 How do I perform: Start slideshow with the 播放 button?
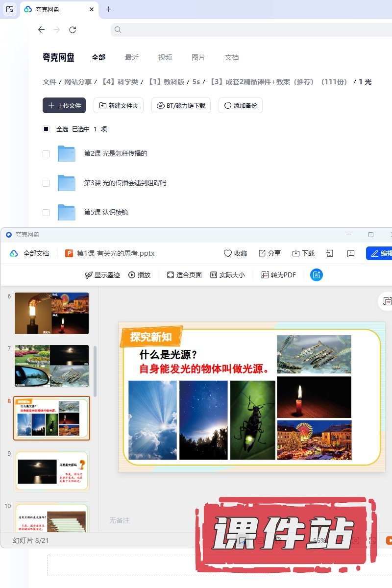(x=132, y=275)
